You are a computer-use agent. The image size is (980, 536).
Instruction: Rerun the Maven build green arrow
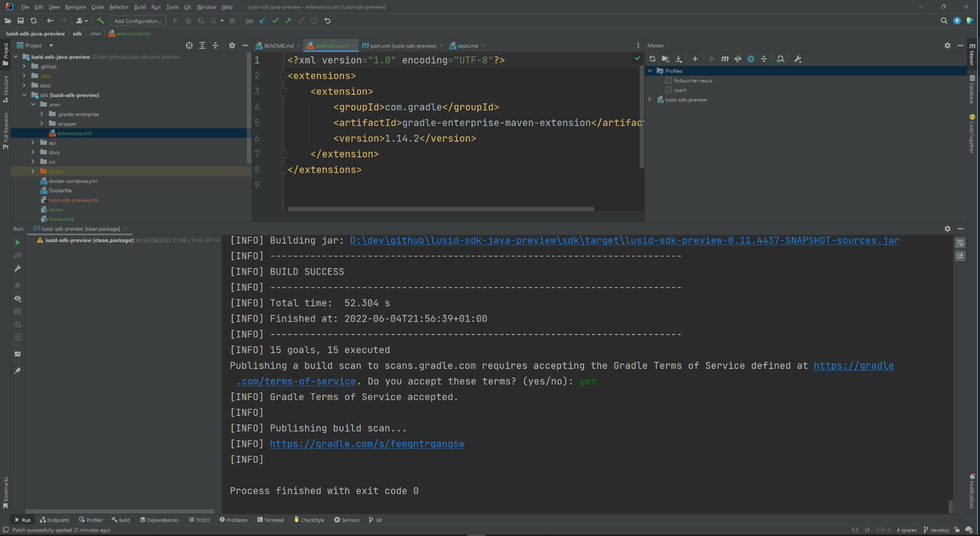[17, 242]
